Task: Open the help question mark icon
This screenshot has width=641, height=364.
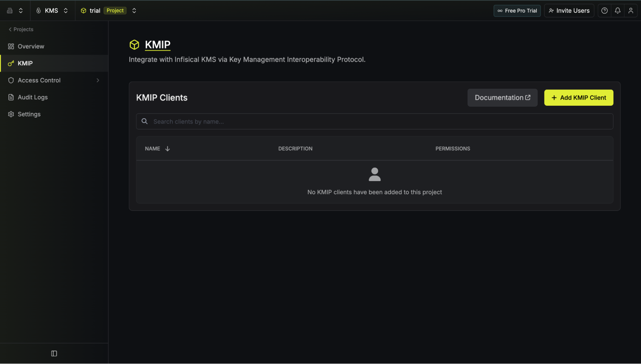Action: point(604,11)
